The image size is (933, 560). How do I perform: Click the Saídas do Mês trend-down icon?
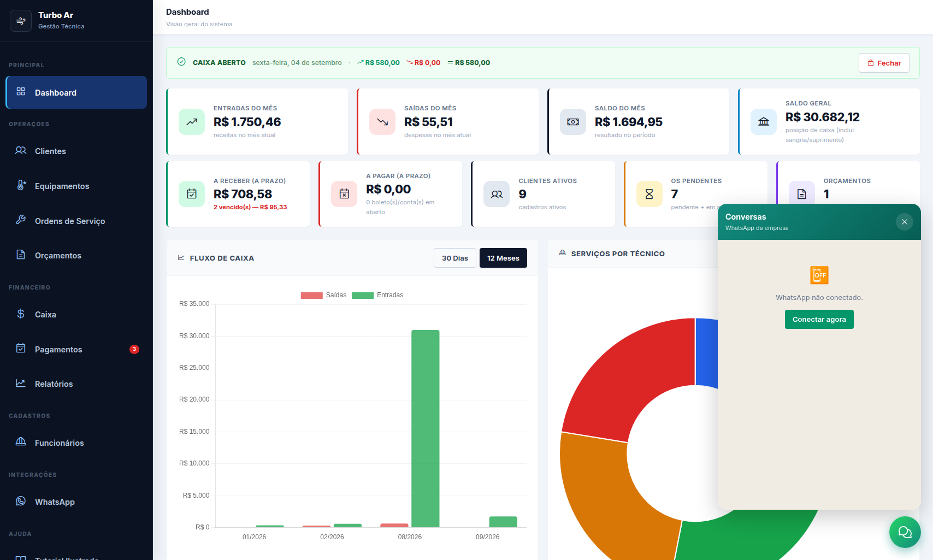(382, 122)
